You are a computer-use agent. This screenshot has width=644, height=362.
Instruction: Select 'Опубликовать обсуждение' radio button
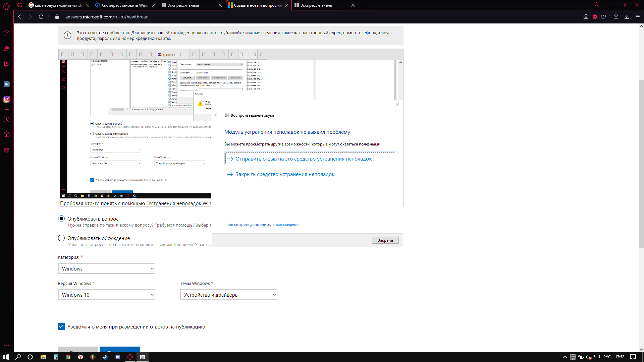click(61, 238)
